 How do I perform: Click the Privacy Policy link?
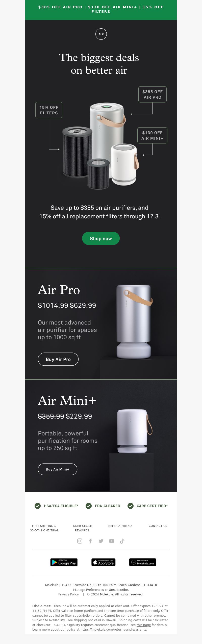(68, 594)
